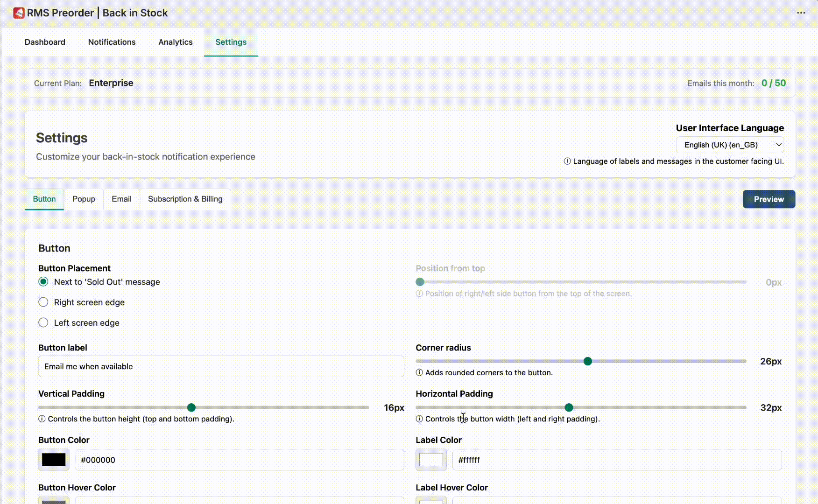Open the Notifications tab
This screenshot has height=504, width=818.
point(112,42)
